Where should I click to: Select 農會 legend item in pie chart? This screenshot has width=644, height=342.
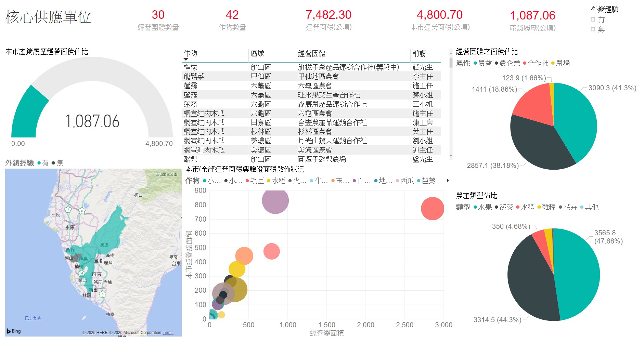pyautogui.click(x=482, y=63)
